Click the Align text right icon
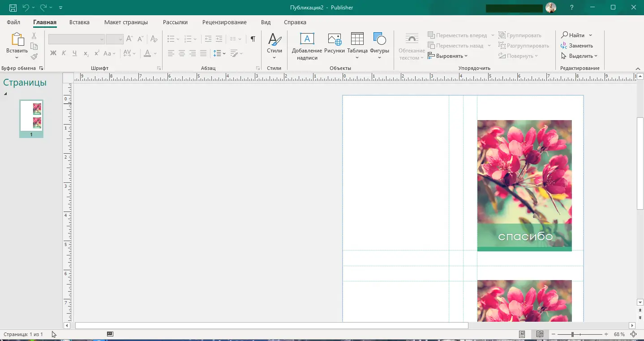This screenshot has width=644, height=341. click(192, 53)
